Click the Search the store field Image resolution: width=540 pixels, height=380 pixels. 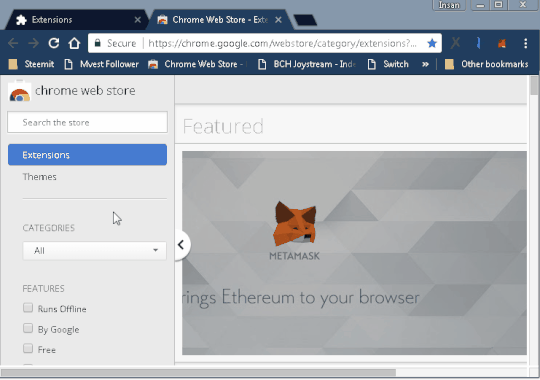[x=87, y=122]
